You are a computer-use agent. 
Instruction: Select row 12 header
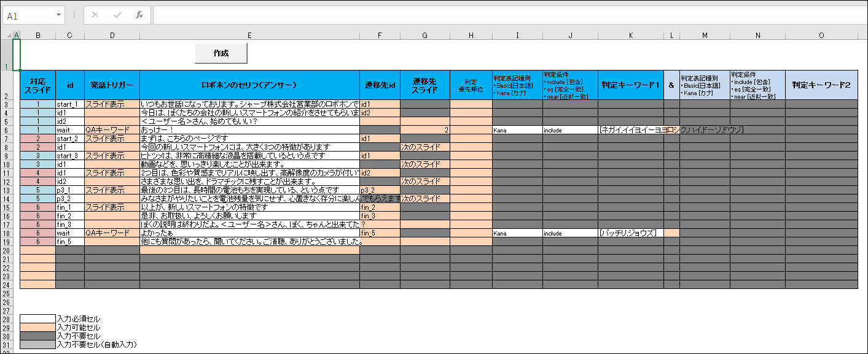(x=6, y=182)
